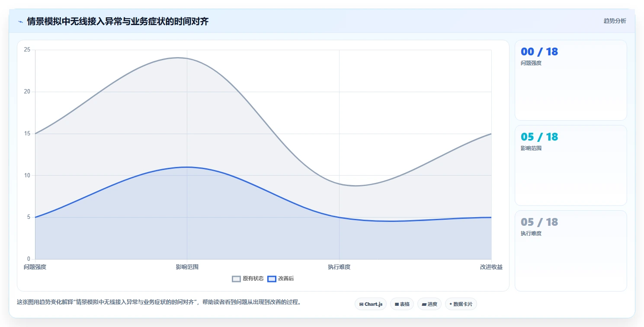This screenshot has width=644, height=327.
Task: Toggle the 原有状态 legend swatch
Action: pos(236,279)
